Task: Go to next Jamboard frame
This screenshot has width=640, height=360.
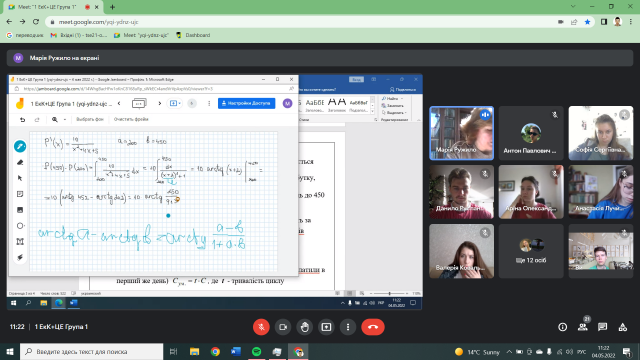Action: (x=160, y=103)
